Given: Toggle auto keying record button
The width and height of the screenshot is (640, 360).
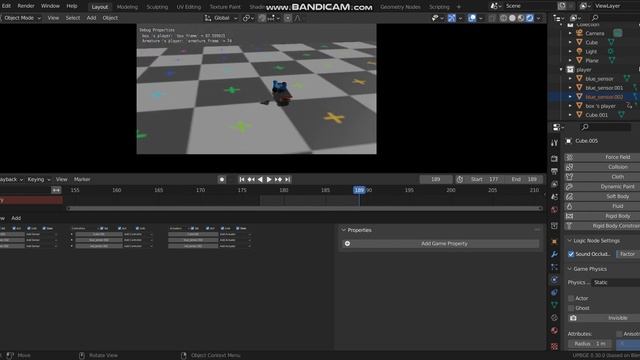Looking at the screenshot, I should pos(222,179).
